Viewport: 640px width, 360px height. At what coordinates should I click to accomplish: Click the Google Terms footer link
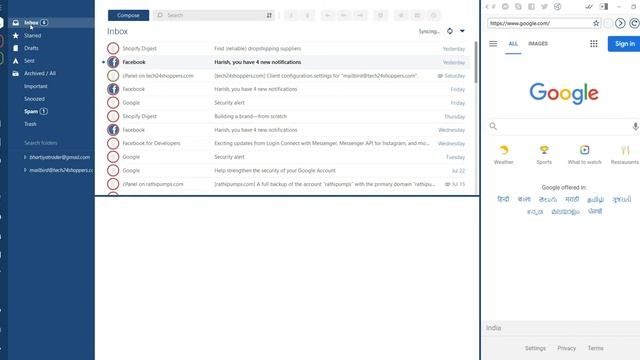[596, 348]
